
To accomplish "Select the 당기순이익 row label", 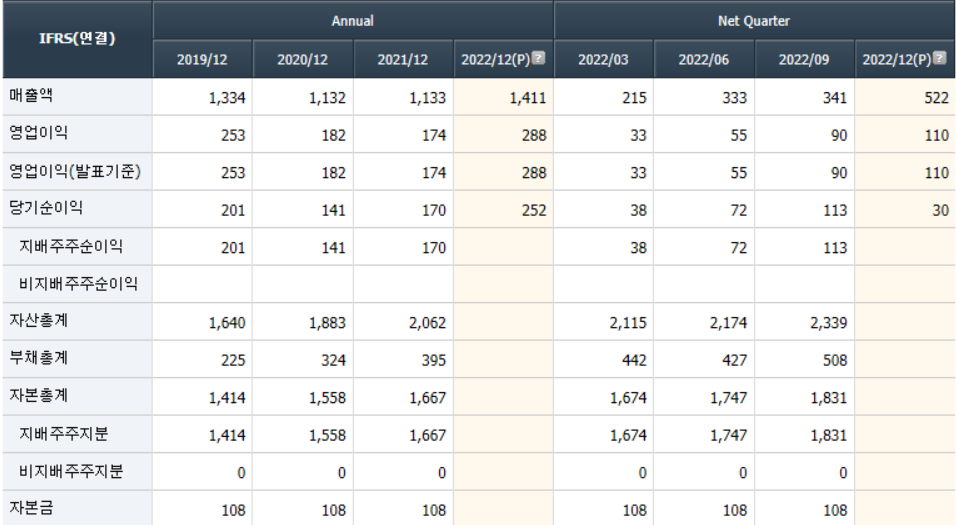I will [x=46, y=208].
